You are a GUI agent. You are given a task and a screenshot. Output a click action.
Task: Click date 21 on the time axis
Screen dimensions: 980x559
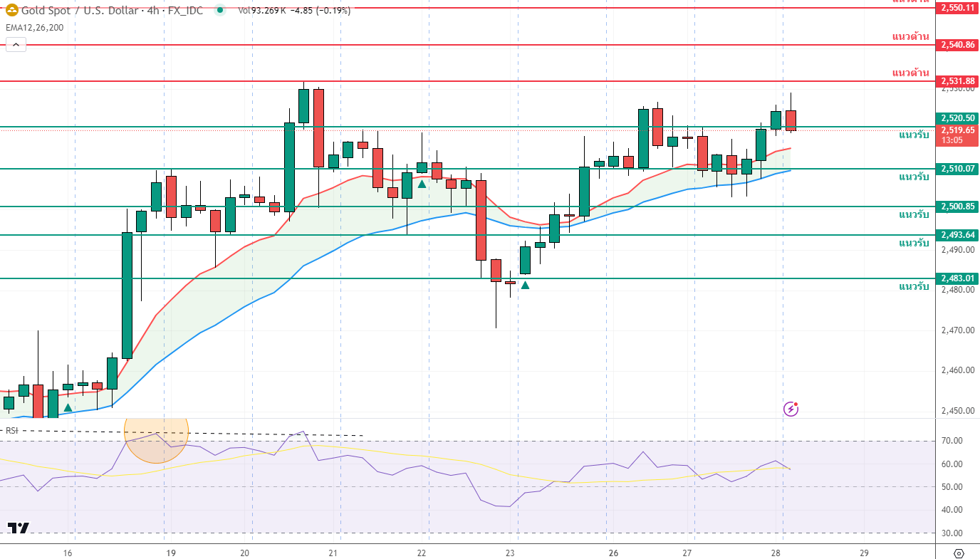click(333, 553)
